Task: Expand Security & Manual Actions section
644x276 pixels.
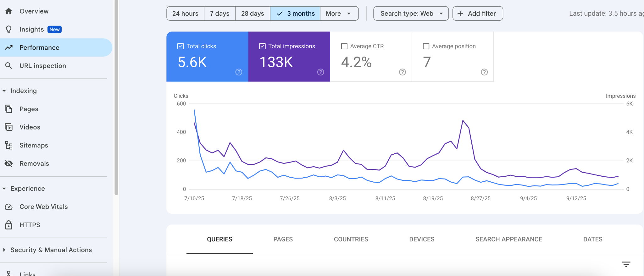Action: pos(4,250)
